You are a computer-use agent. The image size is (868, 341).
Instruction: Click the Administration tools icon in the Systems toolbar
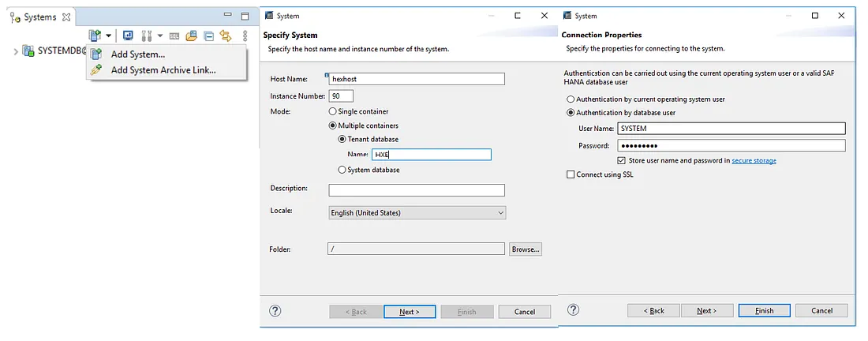tap(147, 36)
